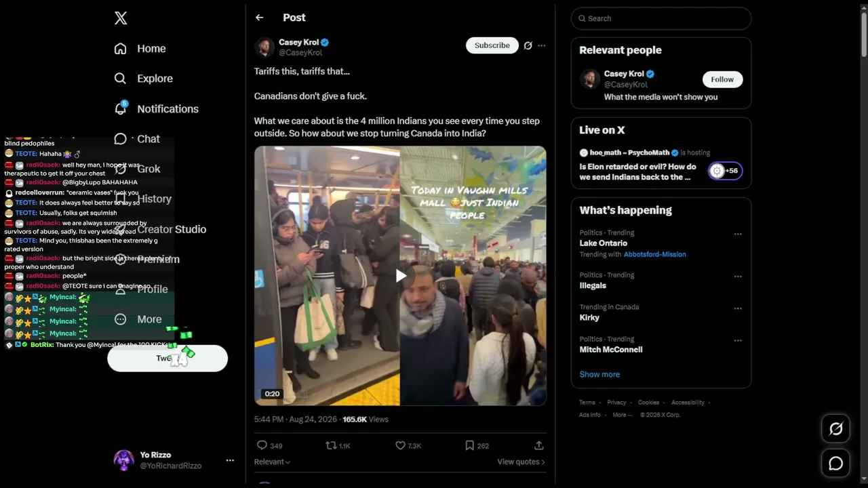Click the @CaseyKrol handle on the post

(x=300, y=53)
